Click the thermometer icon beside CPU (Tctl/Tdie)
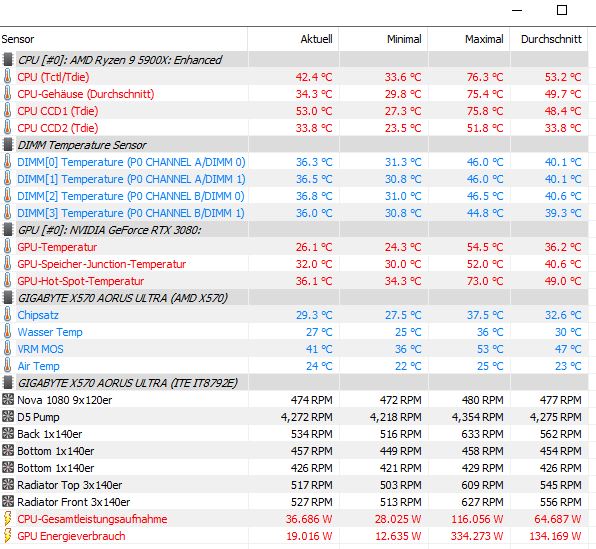 point(7,77)
